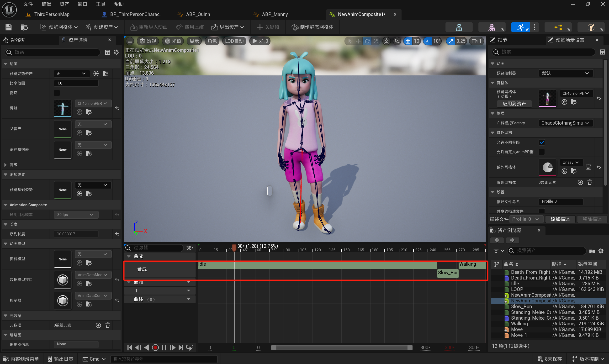Click the save asset floppy disk icon
The width and height of the screenshot is (609, 364).
[x=9, y=27]
